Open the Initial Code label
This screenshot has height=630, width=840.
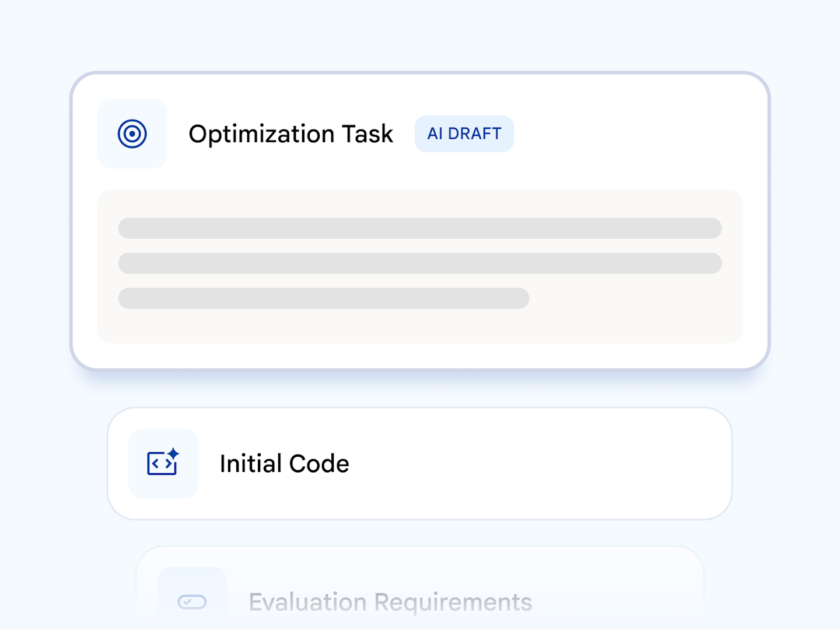pos(285,464)
